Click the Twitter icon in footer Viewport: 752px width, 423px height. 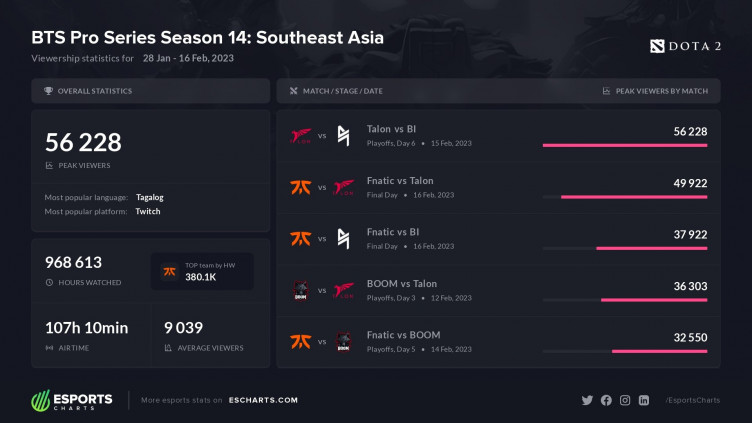588,400
